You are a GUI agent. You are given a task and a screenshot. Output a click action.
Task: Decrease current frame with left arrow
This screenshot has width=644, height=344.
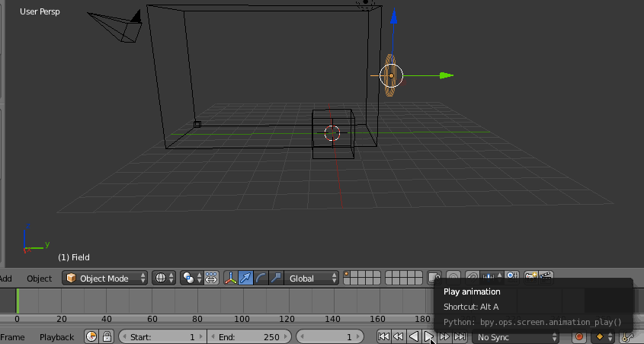tap(302, 337)
